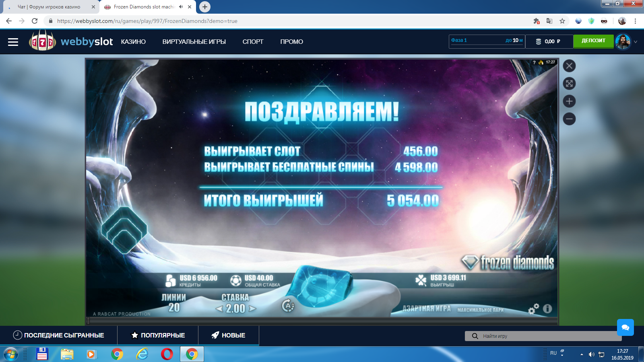Close the Frozen Diamonds tab
Image resolution: width=644 pixels, height=362 pixels.
coord(190,7)
